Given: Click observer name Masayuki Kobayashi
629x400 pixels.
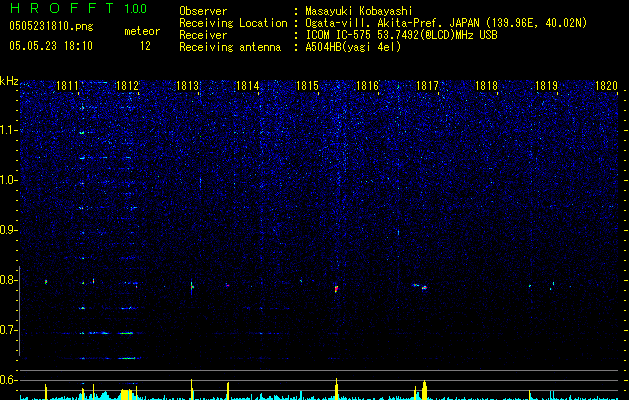Looking at the screenshot, I should point(359,12).
